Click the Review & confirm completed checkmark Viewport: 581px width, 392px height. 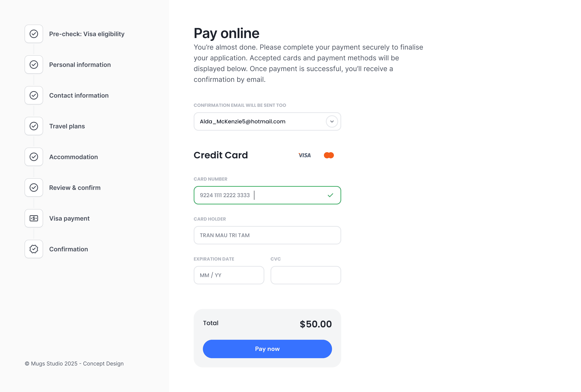tap(34, 188)
